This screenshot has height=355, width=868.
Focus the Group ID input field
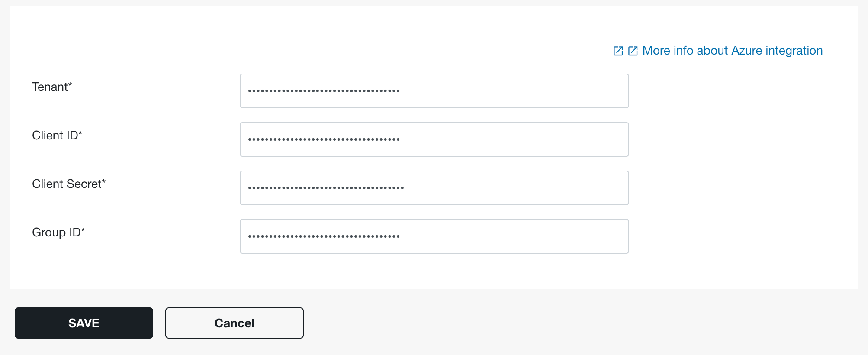pyautogui.click(x=434, y=236)
